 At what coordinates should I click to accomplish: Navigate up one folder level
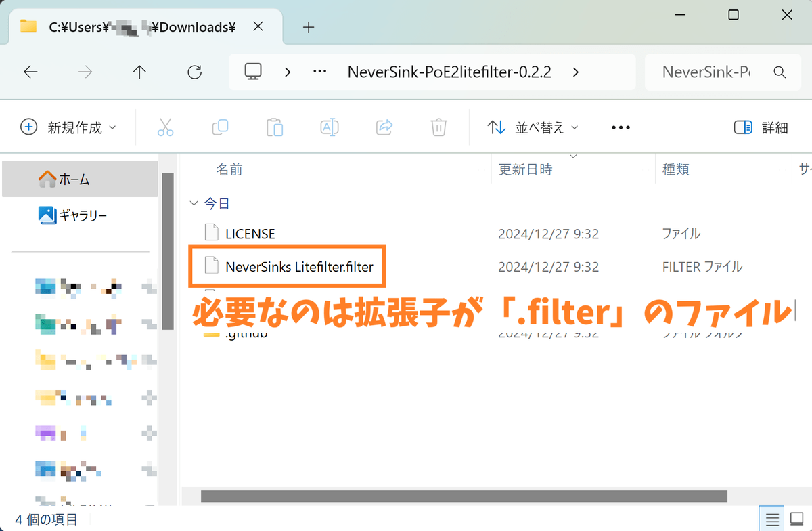(139, 72)
